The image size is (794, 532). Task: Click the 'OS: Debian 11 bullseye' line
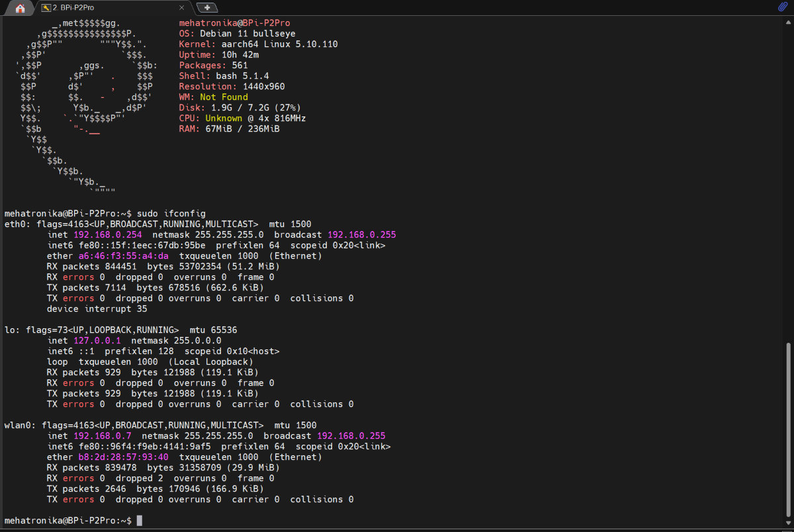point(237,34)
